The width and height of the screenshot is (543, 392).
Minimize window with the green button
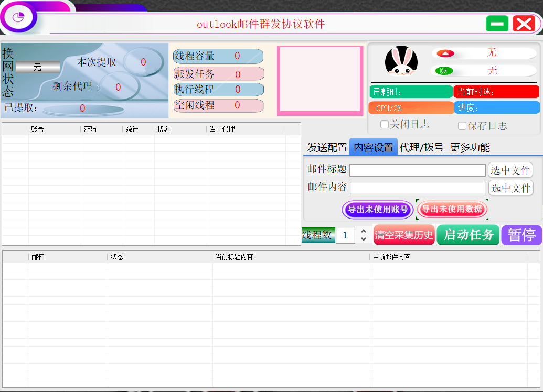[497, 24]
